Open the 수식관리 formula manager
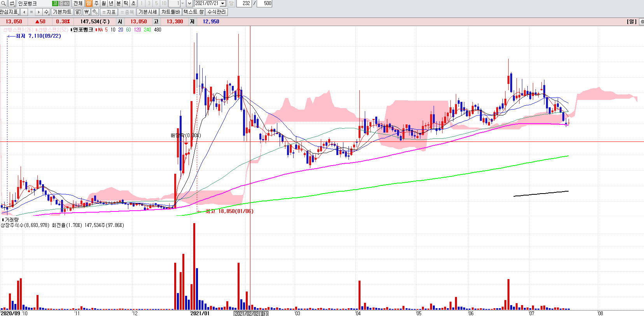 (x=217, y=12)
